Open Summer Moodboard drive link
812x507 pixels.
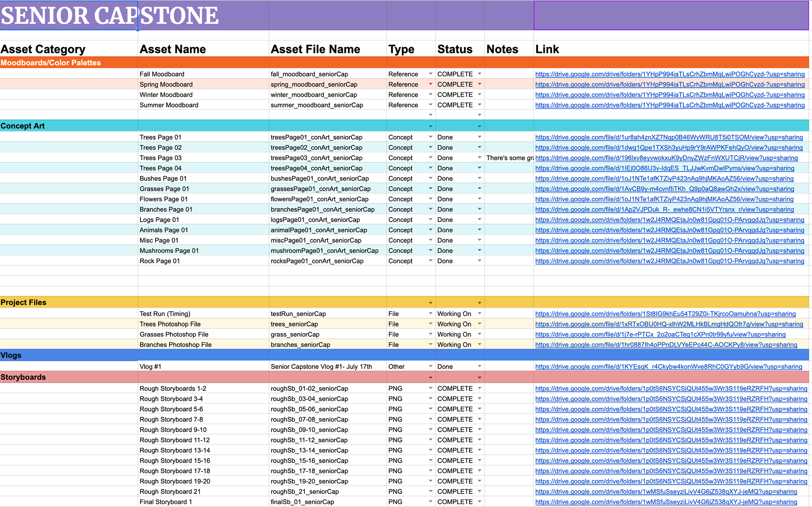(670, 105)
